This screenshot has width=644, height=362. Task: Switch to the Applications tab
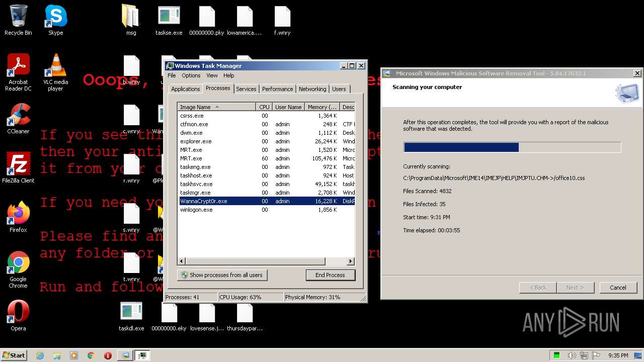[185, 89]
